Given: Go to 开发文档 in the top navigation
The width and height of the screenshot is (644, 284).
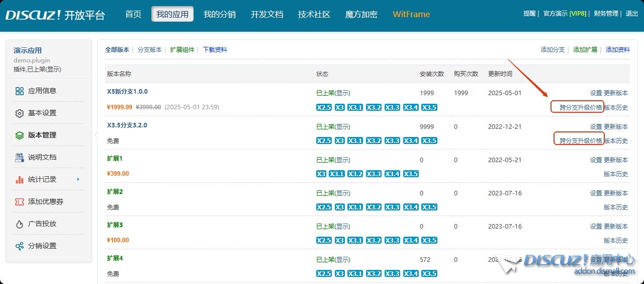Looking at the screenshot, I should (267, 14).
